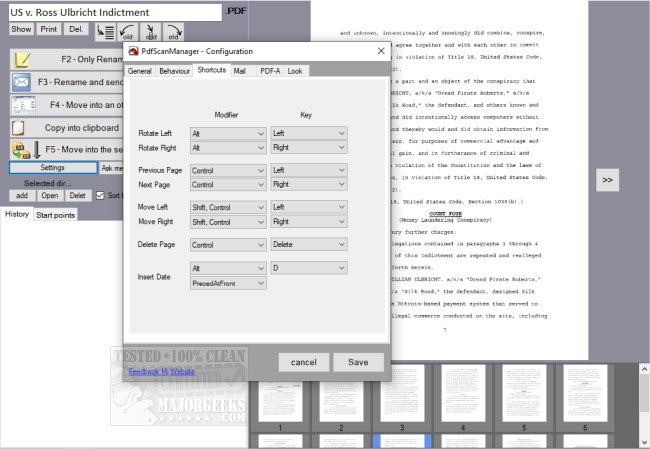Open Insert Date modifier dropdown
This screenshot has height=449, width=650.
click(x=228, y=268)
